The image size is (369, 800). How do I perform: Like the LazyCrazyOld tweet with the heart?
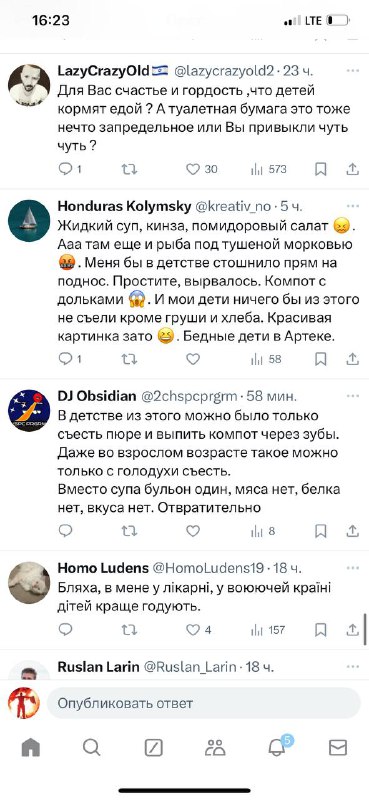click(x=192, y=169)
